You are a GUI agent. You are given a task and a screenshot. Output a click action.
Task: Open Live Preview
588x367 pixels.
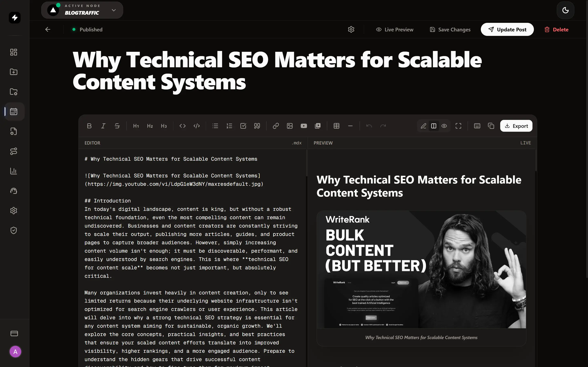click(x=395, y=29)
